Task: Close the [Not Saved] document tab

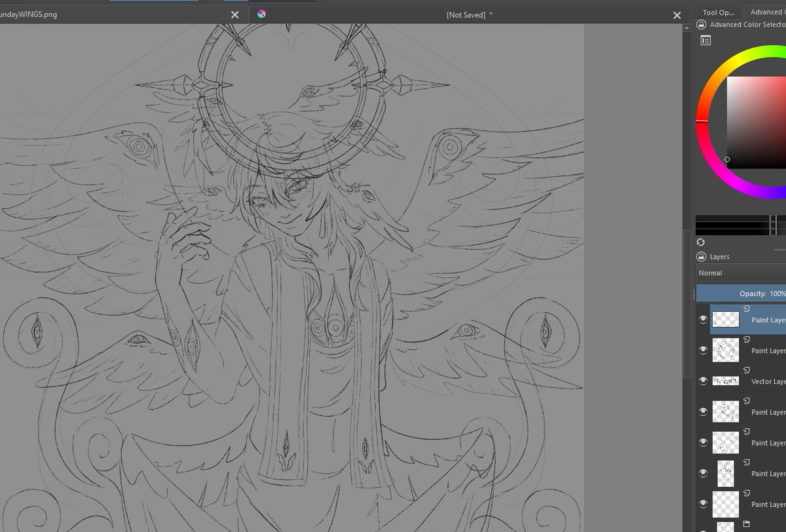Action: 677,14
